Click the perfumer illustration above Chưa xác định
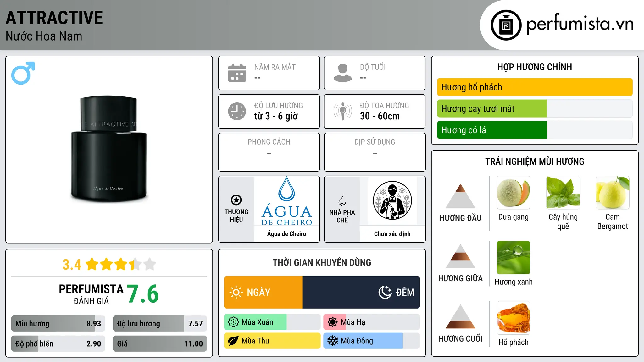Viewport: 644px width, 362px height. tap(392, 200)
